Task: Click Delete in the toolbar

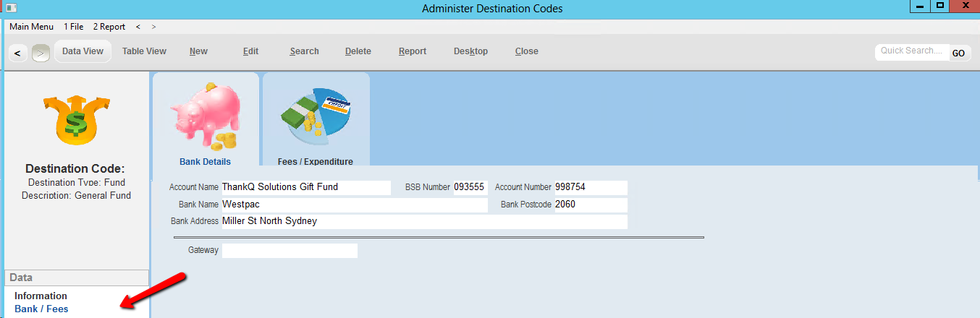Action: [x=358, y=51]
